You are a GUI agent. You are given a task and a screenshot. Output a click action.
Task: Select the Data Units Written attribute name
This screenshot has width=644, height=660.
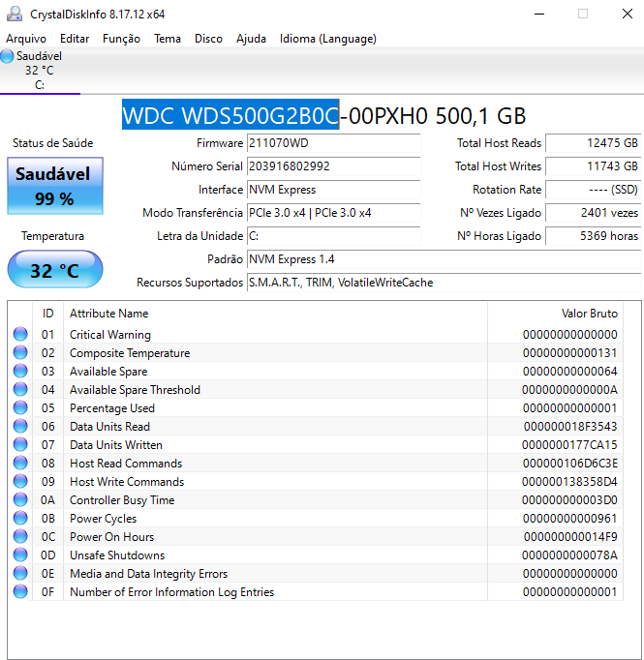tap(116, 445)
